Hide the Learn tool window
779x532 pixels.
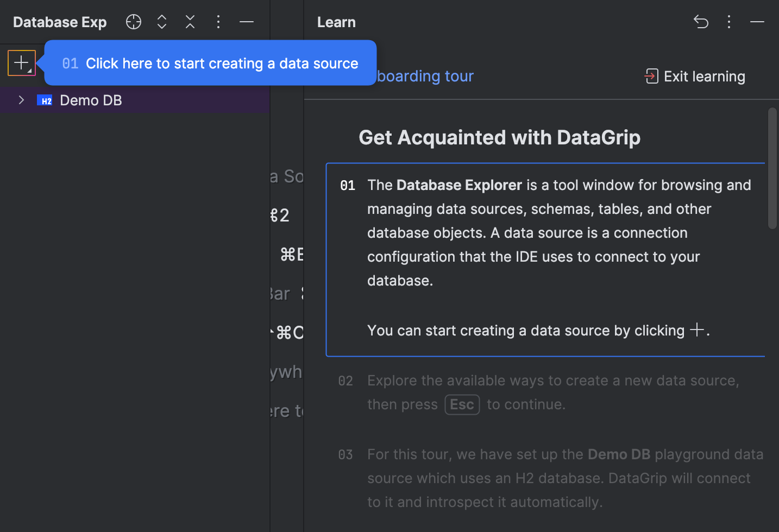tap(757, 22)
